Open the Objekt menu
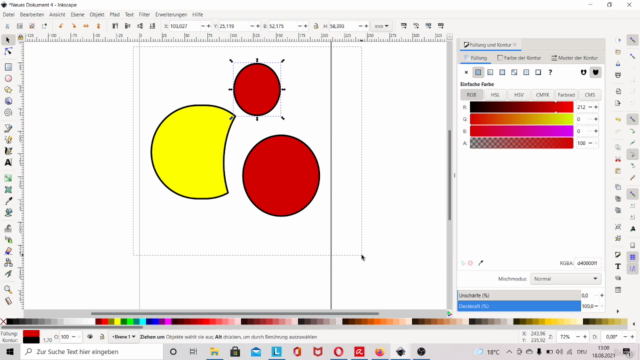 pos(97,15)
